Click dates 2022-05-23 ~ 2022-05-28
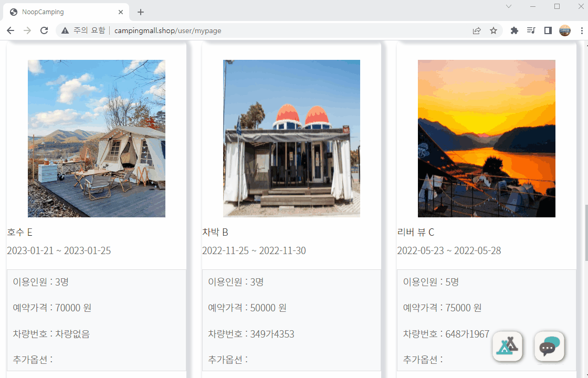588x378 pixels. tap(449, 250)
